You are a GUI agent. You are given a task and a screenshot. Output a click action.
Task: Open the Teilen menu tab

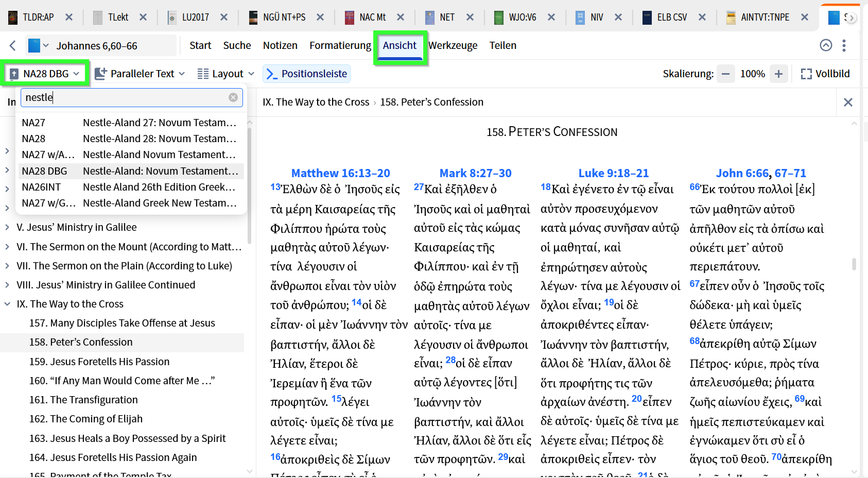[503, 45]
